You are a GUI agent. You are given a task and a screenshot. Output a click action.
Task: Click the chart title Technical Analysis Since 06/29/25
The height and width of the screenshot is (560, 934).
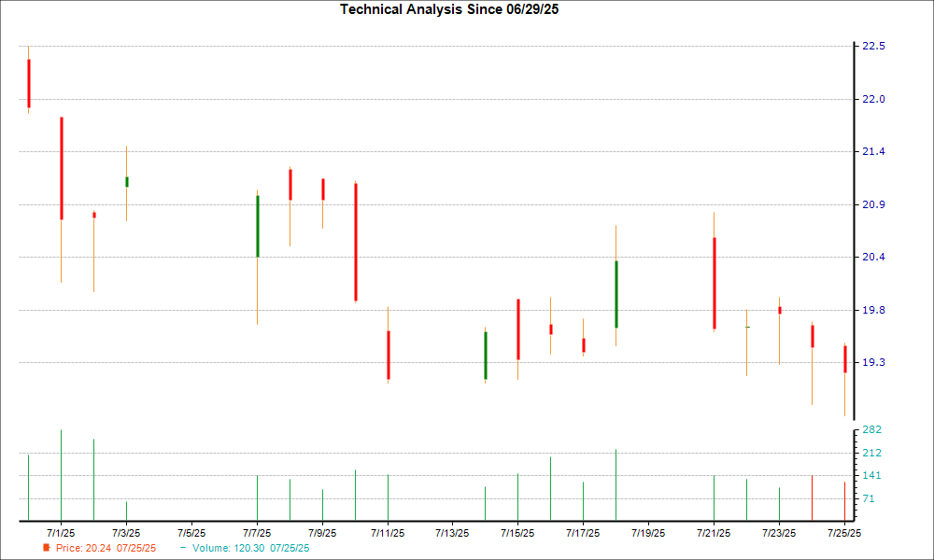pos(455,9)
